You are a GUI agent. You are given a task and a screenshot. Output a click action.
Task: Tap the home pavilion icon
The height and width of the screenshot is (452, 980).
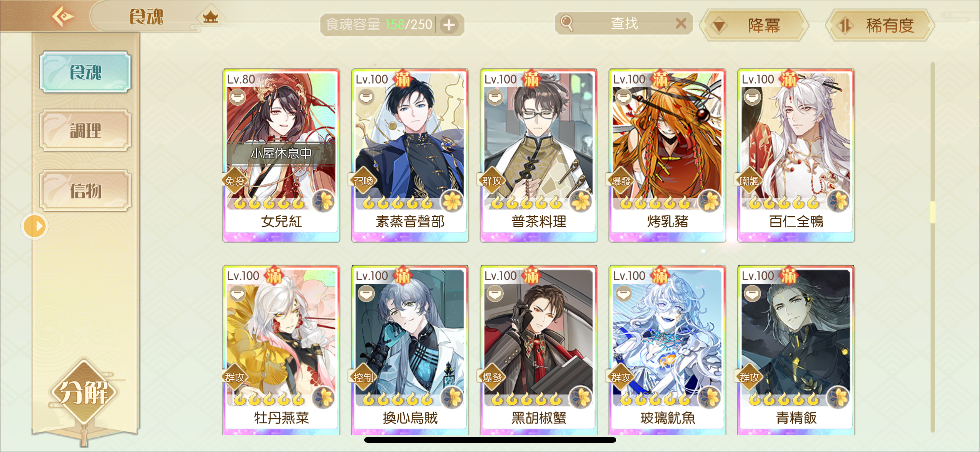click(x=210, y=17)
